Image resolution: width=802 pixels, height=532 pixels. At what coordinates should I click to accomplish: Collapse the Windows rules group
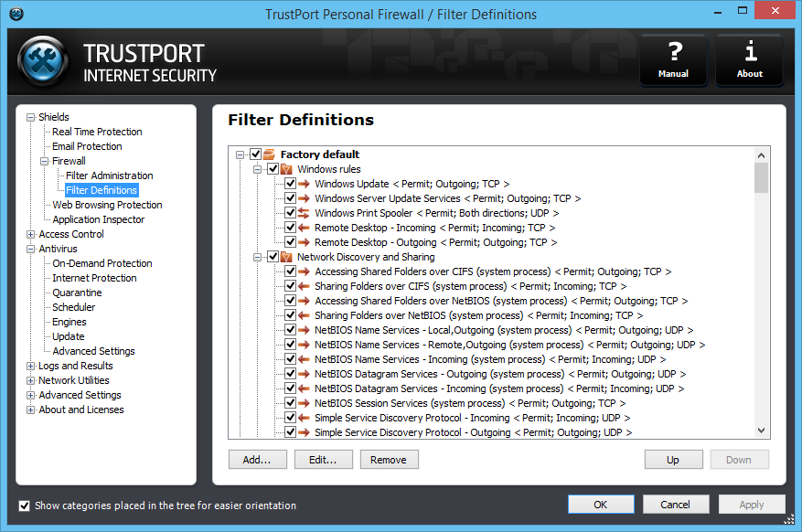pos(257,169)
